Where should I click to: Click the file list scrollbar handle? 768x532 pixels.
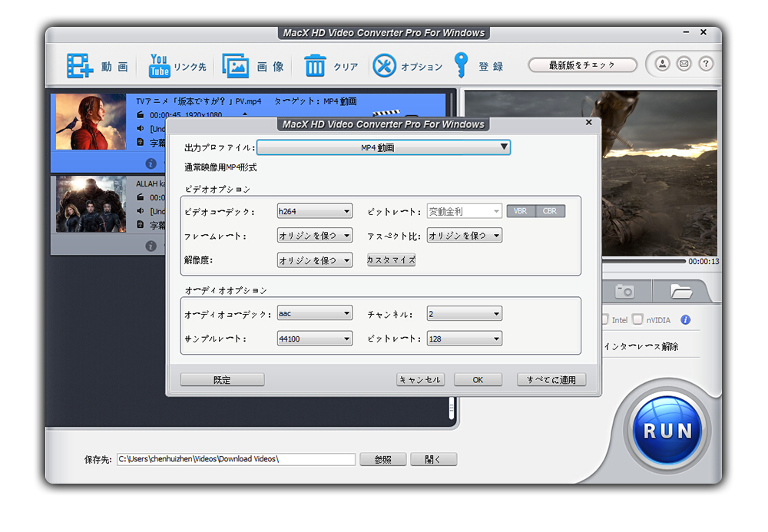(x=451, y=408)
